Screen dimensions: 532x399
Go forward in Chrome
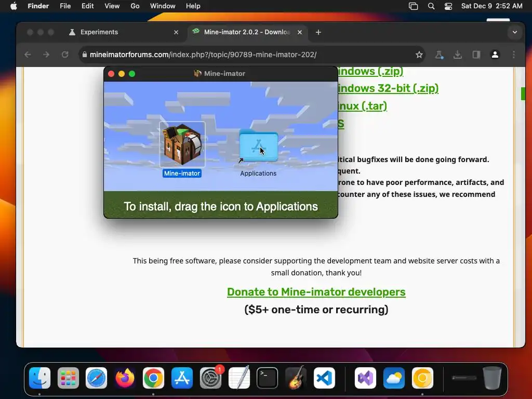click(x=46, y=55)
